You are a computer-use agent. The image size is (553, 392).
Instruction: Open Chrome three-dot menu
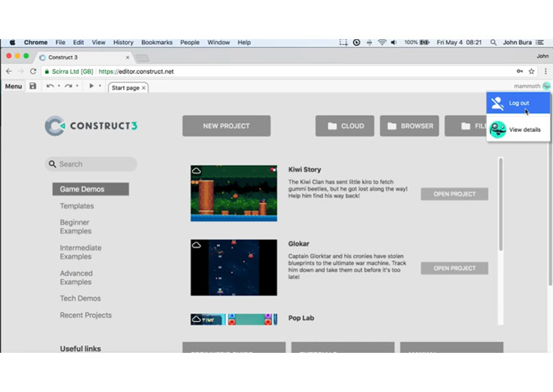point(546,71)
